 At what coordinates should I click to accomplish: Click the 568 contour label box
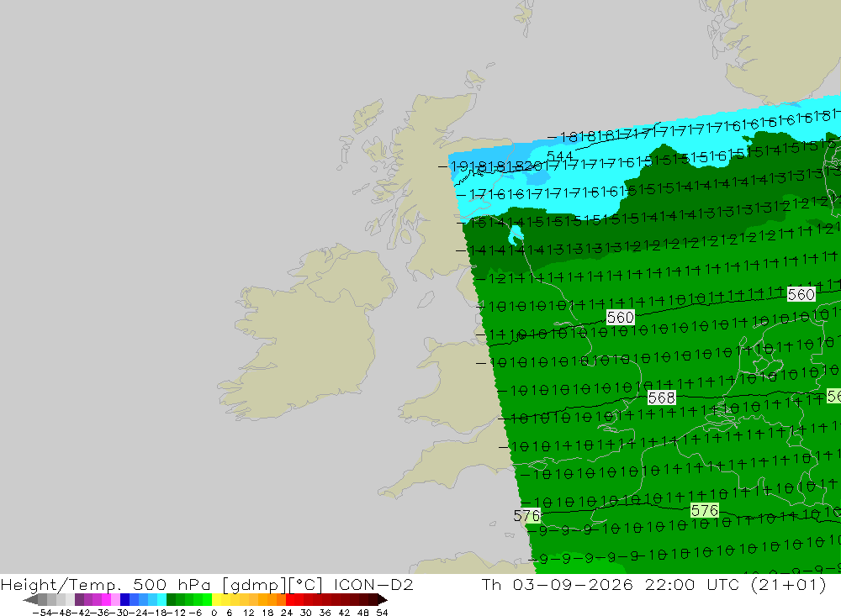pyautogui.click(x=661, y=398)
